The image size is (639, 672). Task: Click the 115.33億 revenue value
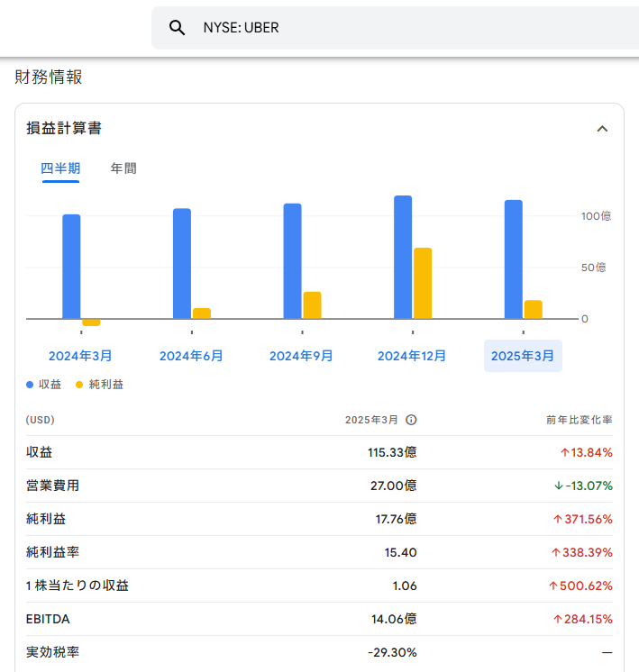coord(392,452)
